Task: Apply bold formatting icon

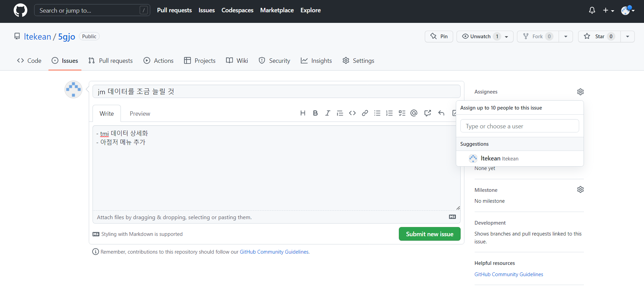Action: 315,113
